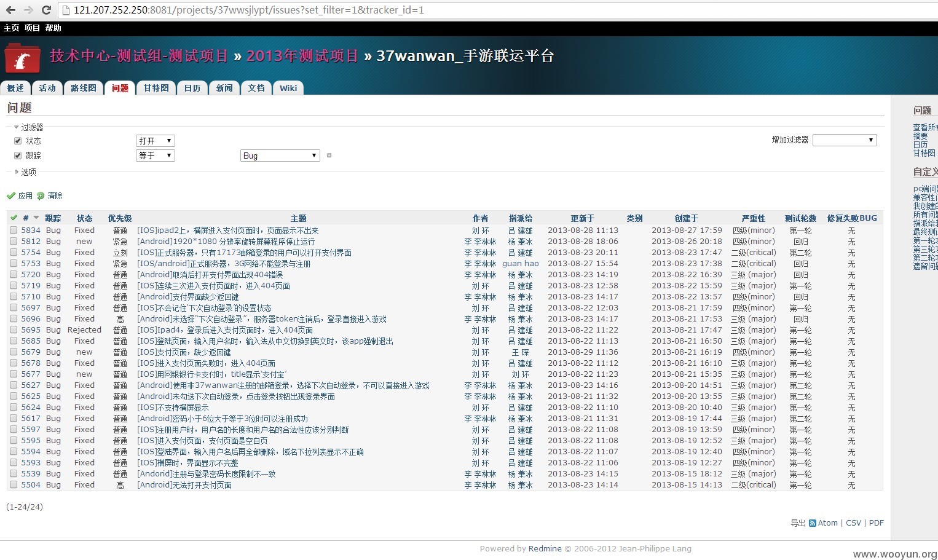Open the 打开 status dropdown
This screenshot has width=938, height=560.
click(156, 141)
